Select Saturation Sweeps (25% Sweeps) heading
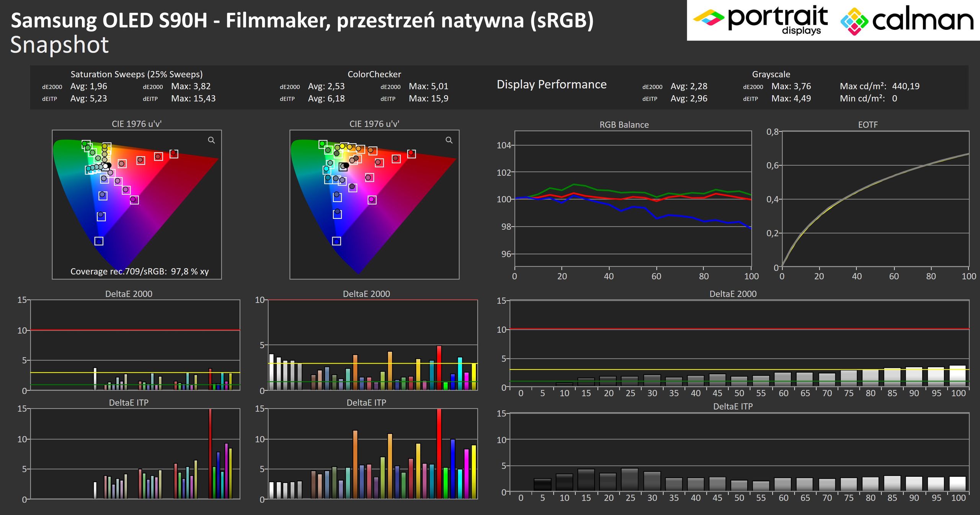This screenshot has width=980, height=515. (137, 74)
